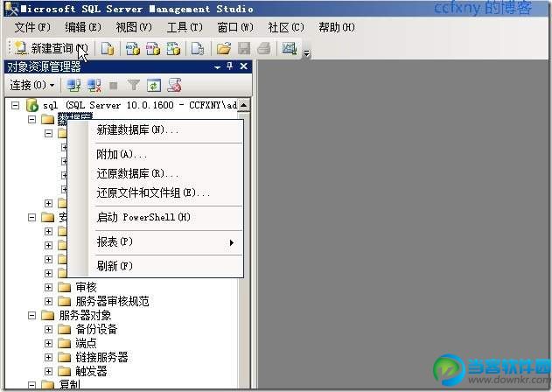Select the 链接服务器 tree item

click(x=101, y=358)
